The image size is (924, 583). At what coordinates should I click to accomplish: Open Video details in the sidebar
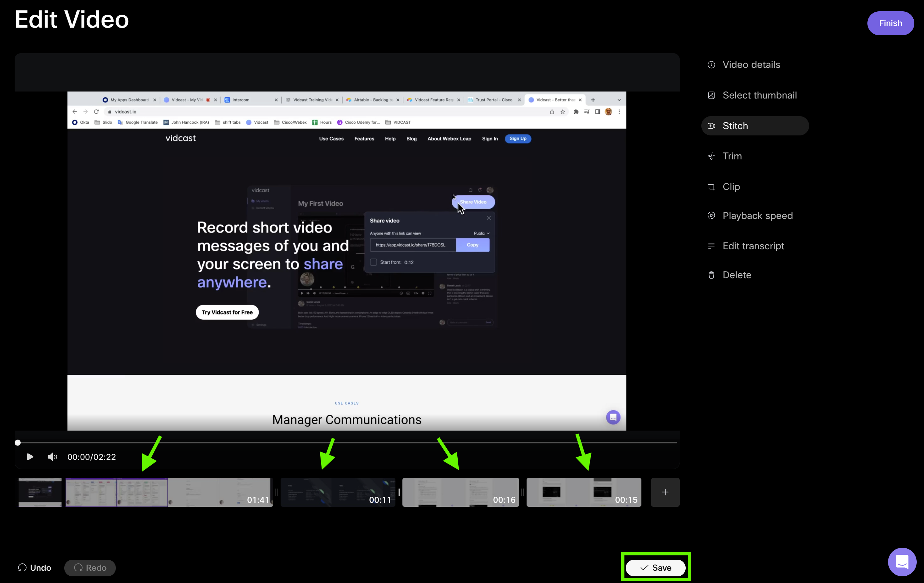(744, 65)
